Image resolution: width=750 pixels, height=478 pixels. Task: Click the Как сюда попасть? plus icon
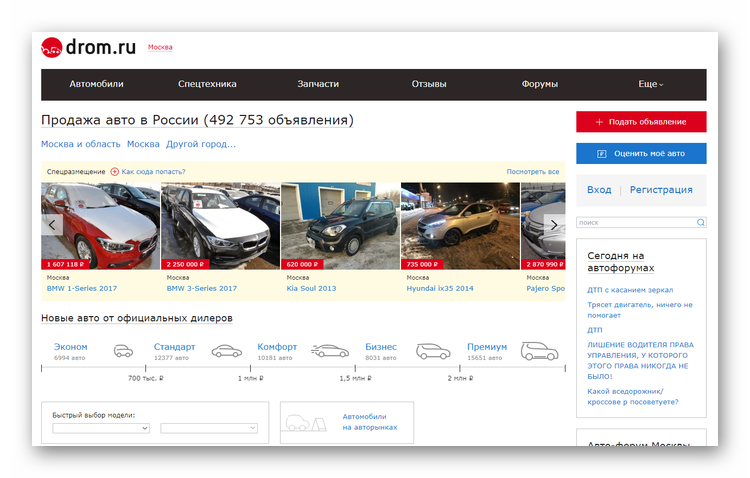point(115,172)
